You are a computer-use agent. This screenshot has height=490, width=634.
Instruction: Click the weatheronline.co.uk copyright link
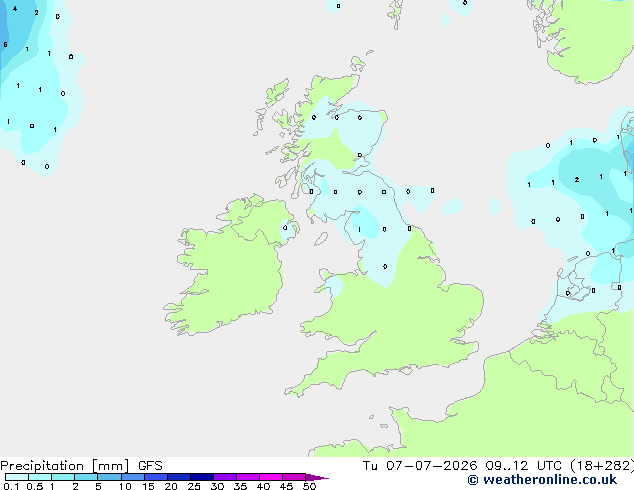click(542, 480)
